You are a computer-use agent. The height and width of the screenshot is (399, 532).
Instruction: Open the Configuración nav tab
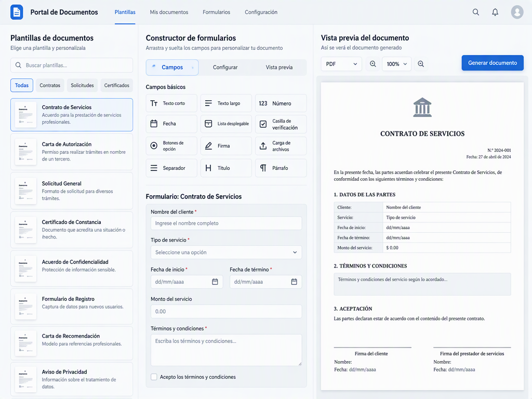(261, 12)
